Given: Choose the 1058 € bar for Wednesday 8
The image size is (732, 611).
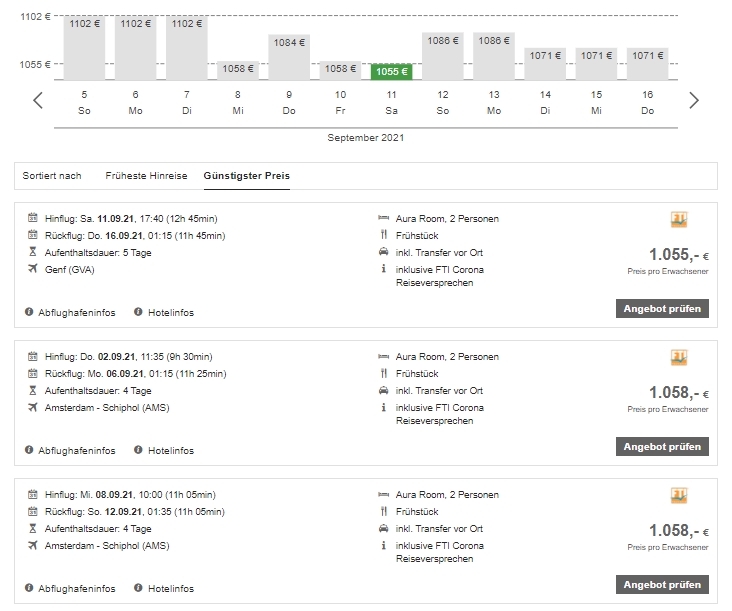Looking at the screenshot, I should [x=238, y=70].
